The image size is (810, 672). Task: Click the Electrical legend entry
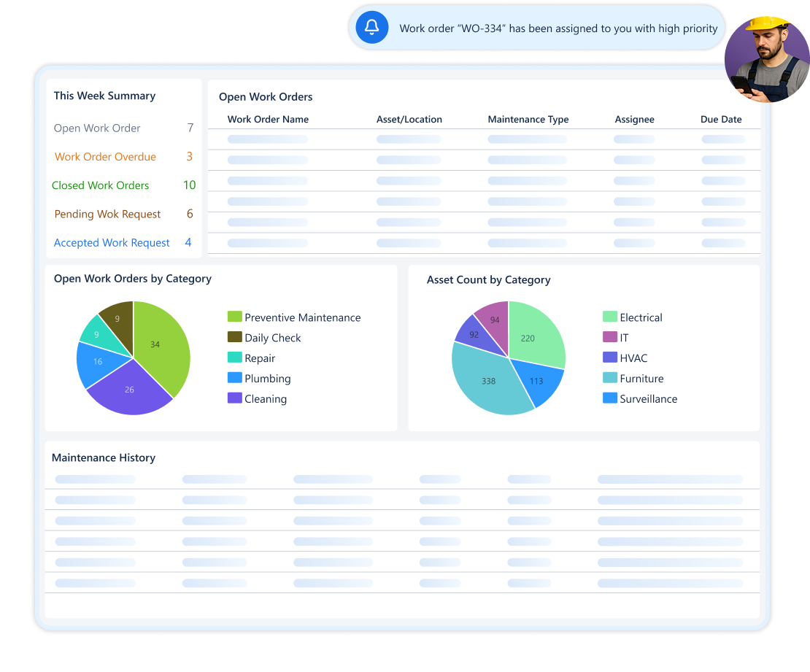[x=633, y=317]
